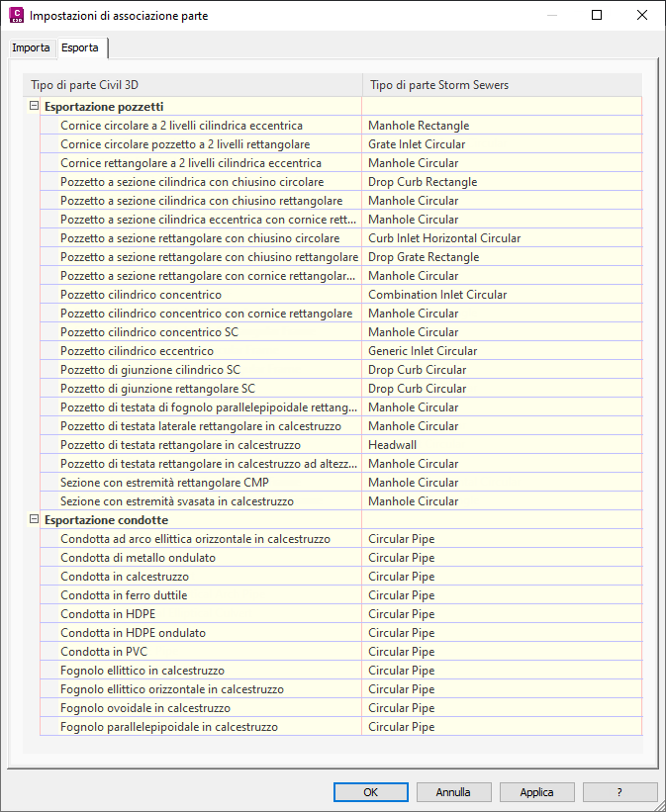Image resolution: width=666 pixels, height=812 pixels.
Task: Select 'Esportazione condotte' group label
Action: point(106,520)
